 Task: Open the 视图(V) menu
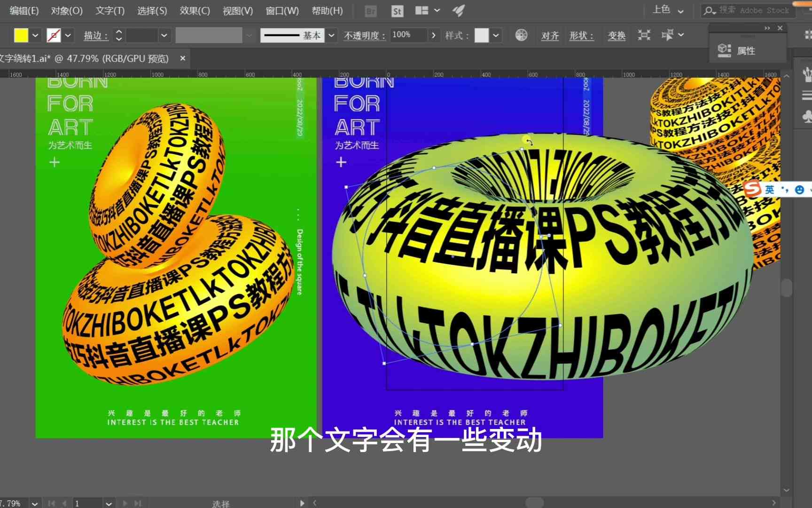tap(238, 10)
